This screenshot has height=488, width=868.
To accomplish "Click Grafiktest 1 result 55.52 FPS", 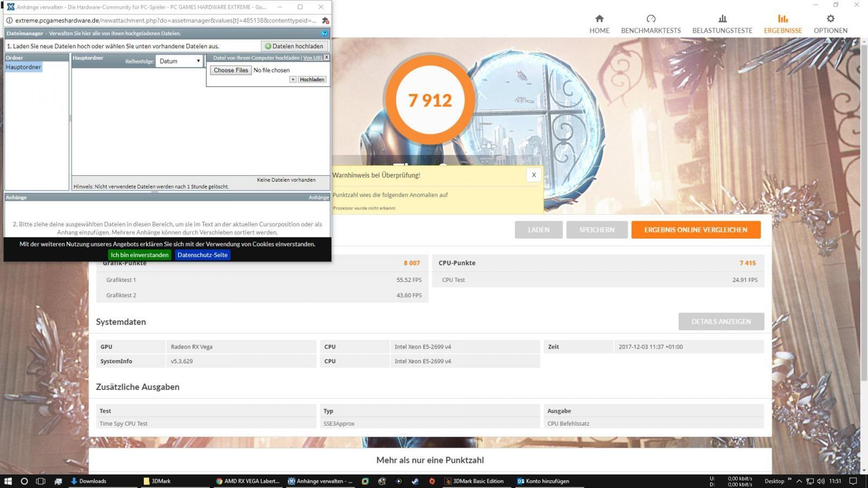I will (409, 280).
